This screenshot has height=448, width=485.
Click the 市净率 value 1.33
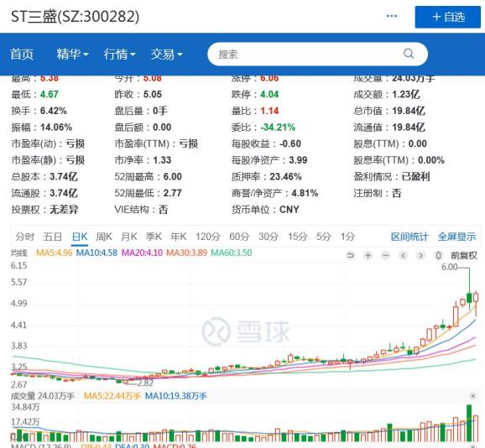click(x=162, y=160)
